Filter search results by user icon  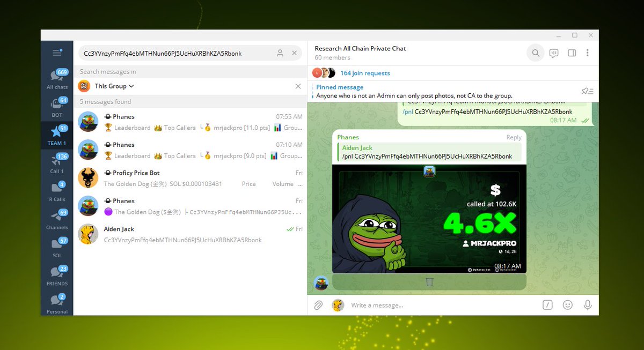280,53
